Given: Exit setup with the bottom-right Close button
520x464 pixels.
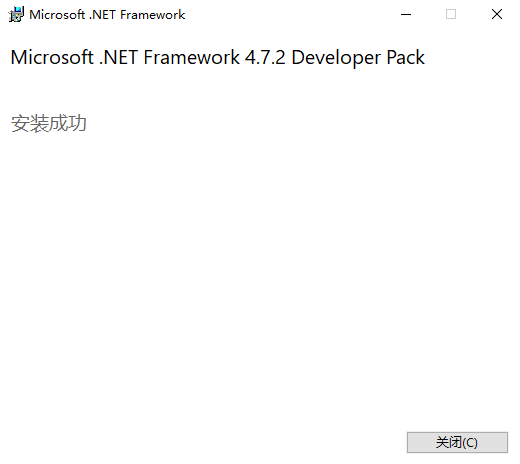Looking at the screenshot, I should [457, 442].
